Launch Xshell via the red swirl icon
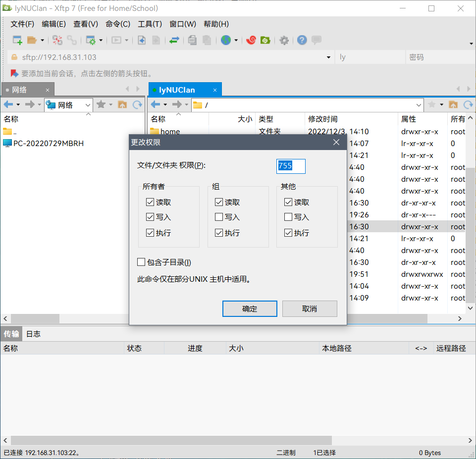The height and width of the screenshot is (459, 476). [x=251, y=40]
